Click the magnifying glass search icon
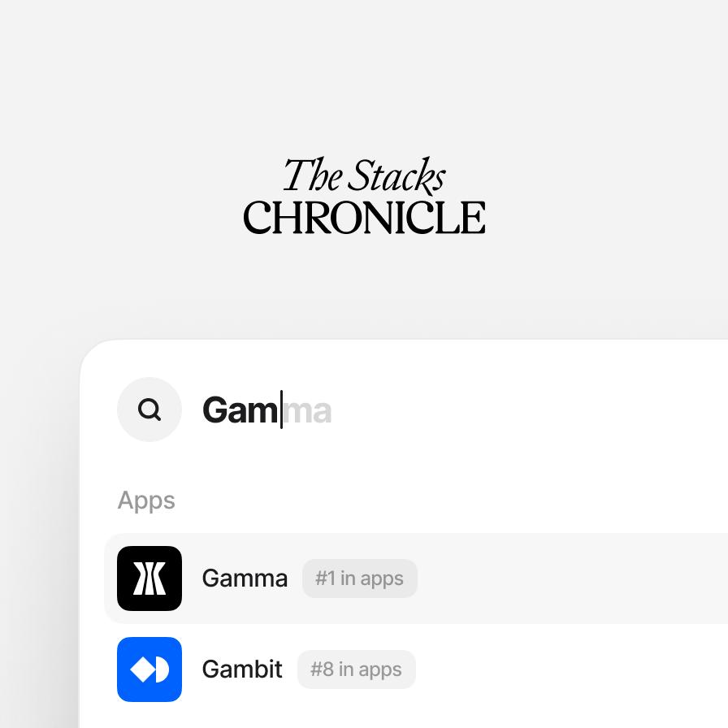 click(149, 409)
